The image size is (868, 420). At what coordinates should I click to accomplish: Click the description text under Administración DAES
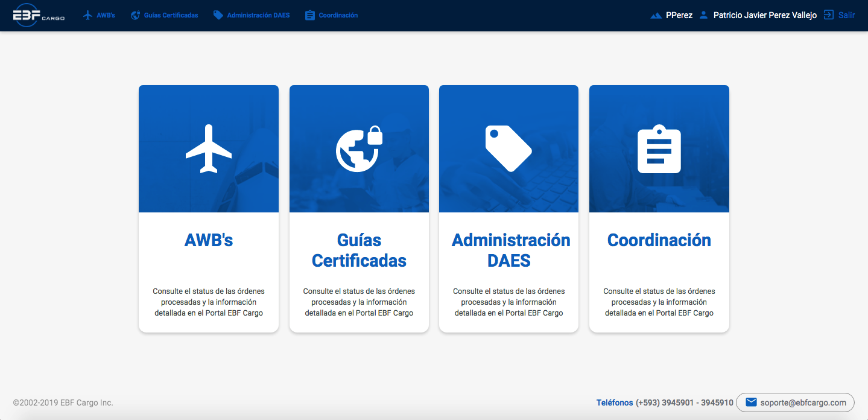pos(509,302)
